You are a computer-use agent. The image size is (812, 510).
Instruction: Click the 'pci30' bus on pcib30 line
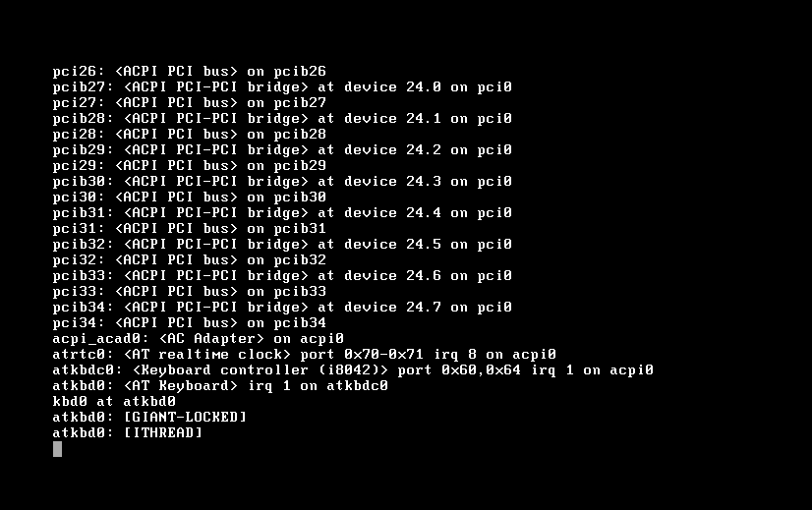tap(190, 198)
